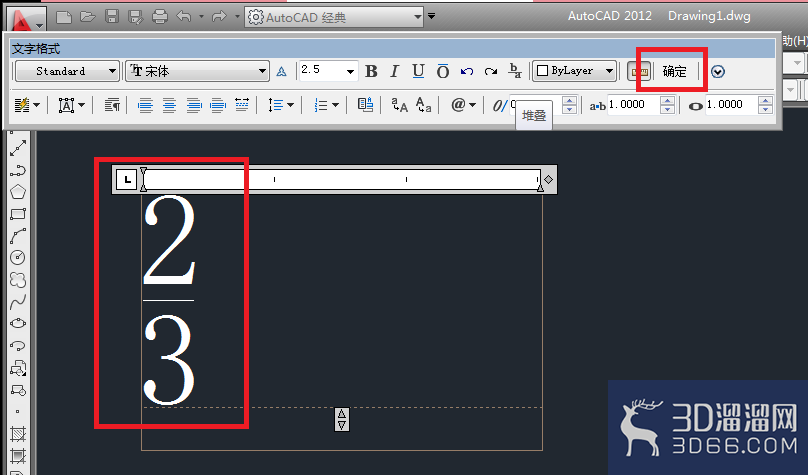Click the ruler width diamond handle
The width and height of the screenshot is (808, 475).
tap(548, 179)
